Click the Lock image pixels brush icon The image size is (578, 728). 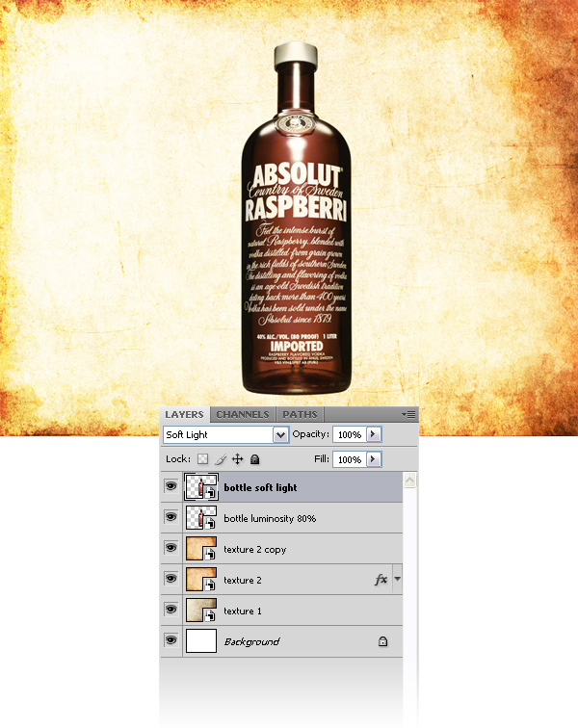pyautogui.click(x=221, y=459)
